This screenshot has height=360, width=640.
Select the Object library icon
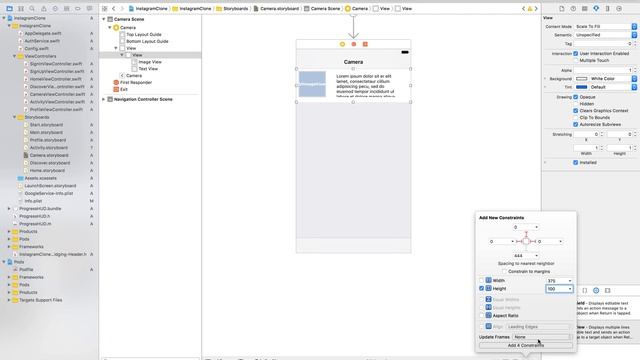[596, 290]
